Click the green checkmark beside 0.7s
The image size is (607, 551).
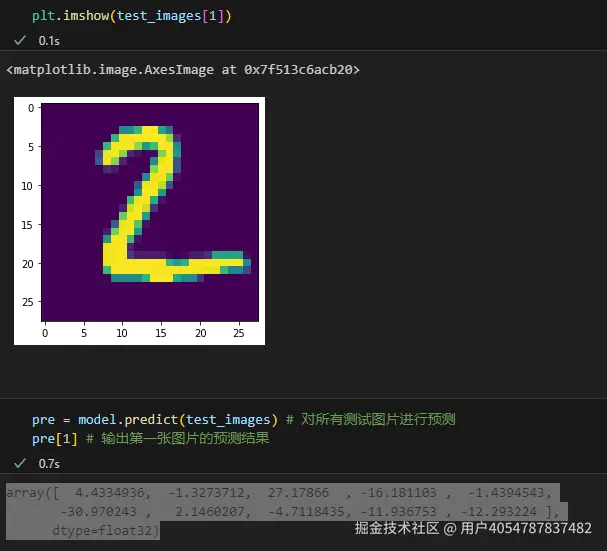(20, 463)
